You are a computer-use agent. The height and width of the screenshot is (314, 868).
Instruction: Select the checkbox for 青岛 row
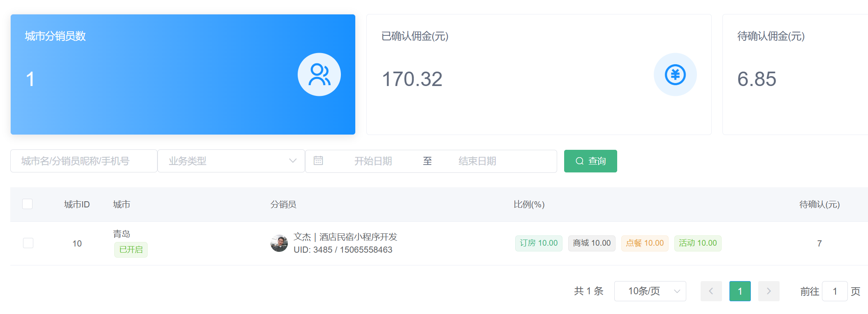pyautogui.click(x=28, y=243)
